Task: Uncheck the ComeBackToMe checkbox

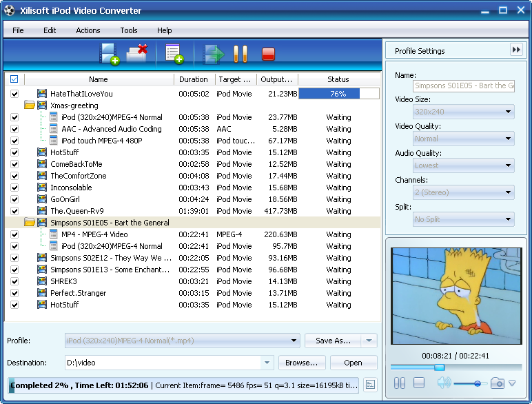Action: (14, 164)
